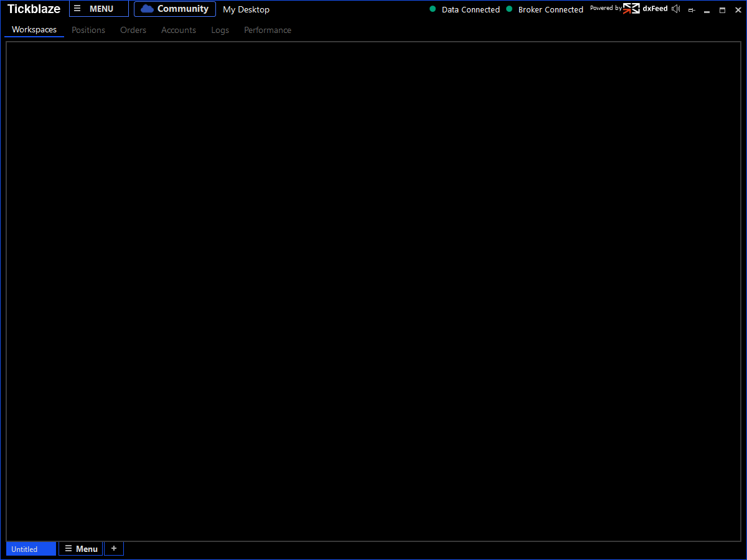The height and width of the screenshot is (560, 747).
Task: Toggle the Broker Connected status indicator
Action: [509, 9]
